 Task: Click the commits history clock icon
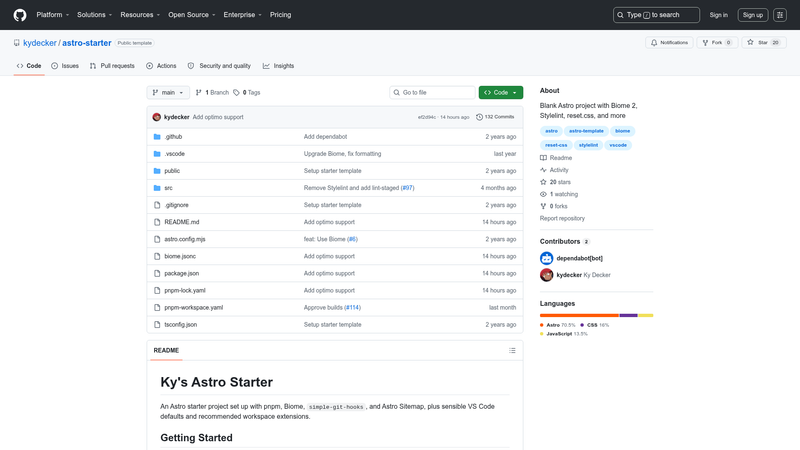pyautogui.click(x=479, y=117)
